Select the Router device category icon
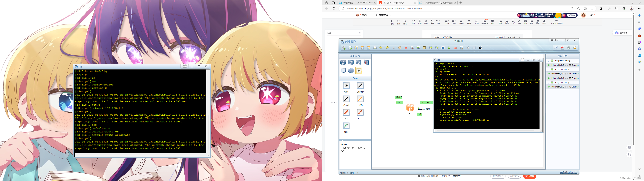 point(343,62)
